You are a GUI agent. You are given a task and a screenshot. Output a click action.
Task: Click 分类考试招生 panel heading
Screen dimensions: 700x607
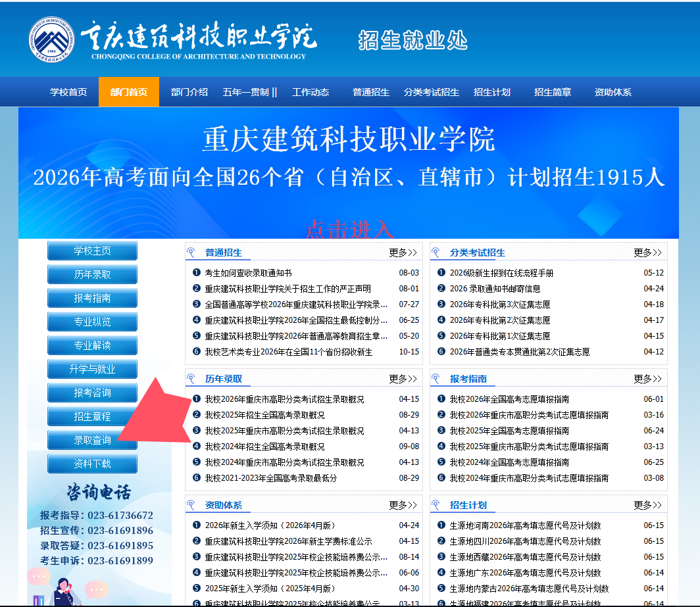[x=477, y=253]
